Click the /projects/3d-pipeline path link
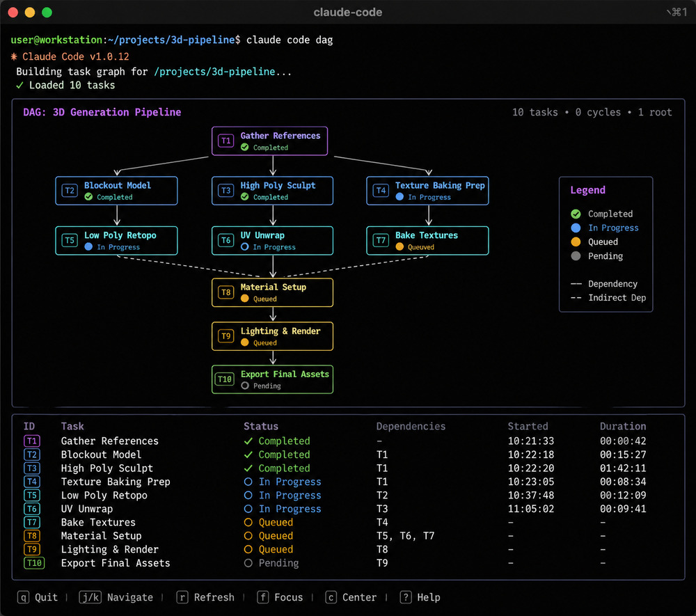 click(214, 72)
